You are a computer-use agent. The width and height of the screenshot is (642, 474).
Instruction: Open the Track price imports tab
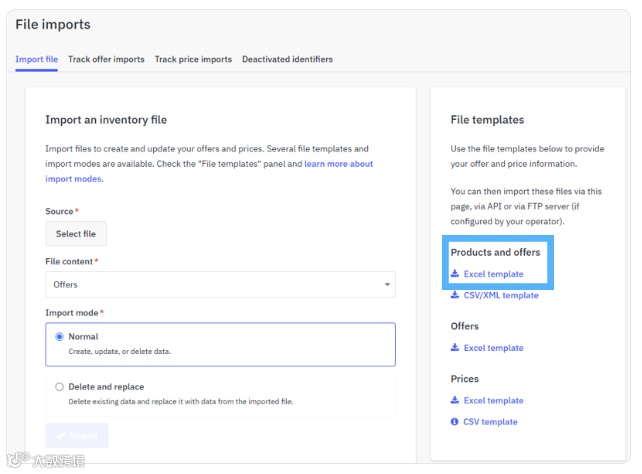click(193, 59)
